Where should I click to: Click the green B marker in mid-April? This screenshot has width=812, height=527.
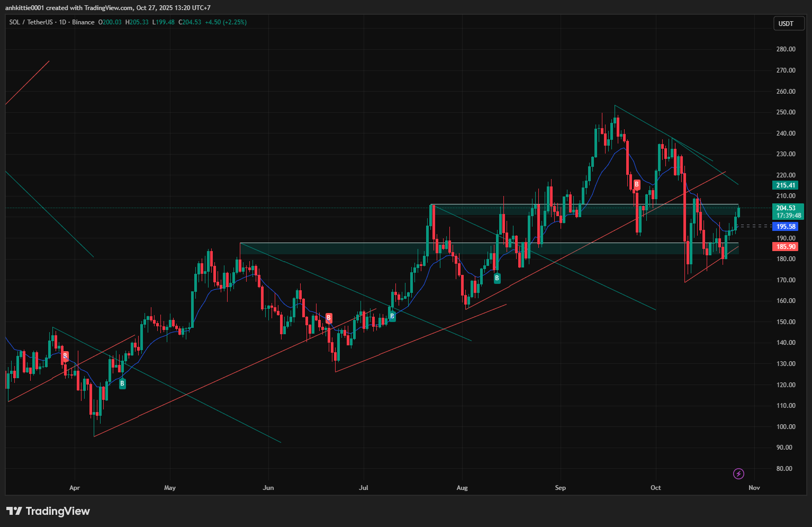point(122,383)
